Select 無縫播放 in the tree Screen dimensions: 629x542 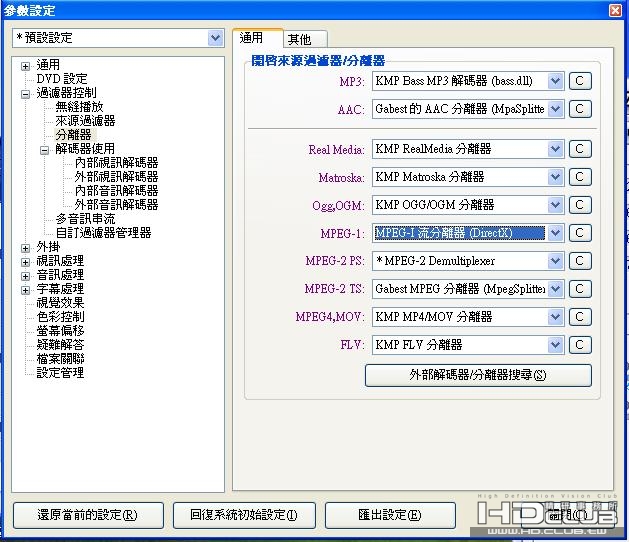79,107
